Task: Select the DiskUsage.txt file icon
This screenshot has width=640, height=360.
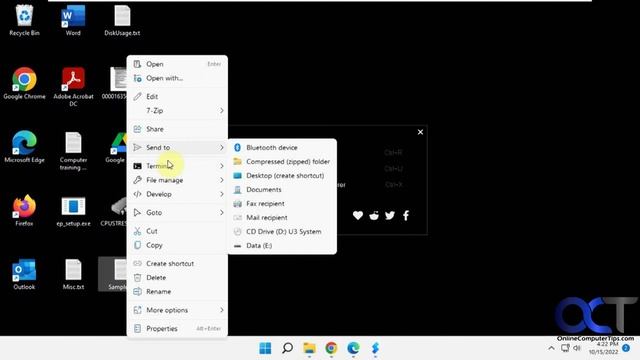Action: pos(122,20)
